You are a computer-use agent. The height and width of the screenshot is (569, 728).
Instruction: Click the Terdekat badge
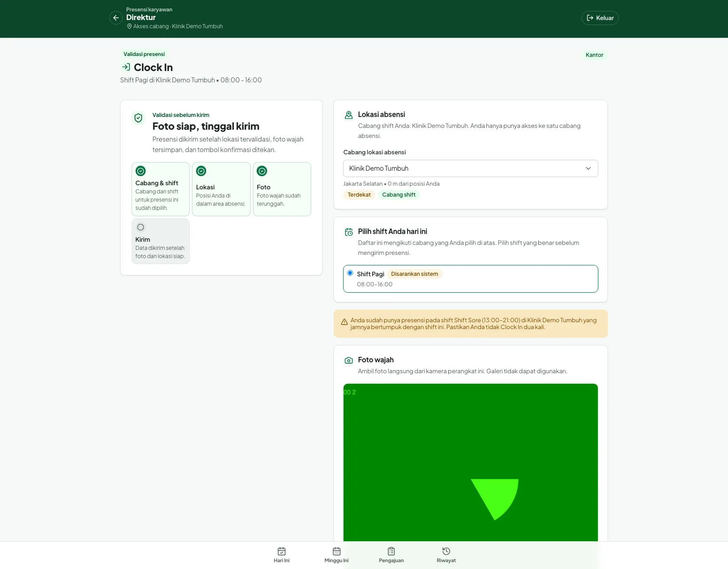coord(359,195)
